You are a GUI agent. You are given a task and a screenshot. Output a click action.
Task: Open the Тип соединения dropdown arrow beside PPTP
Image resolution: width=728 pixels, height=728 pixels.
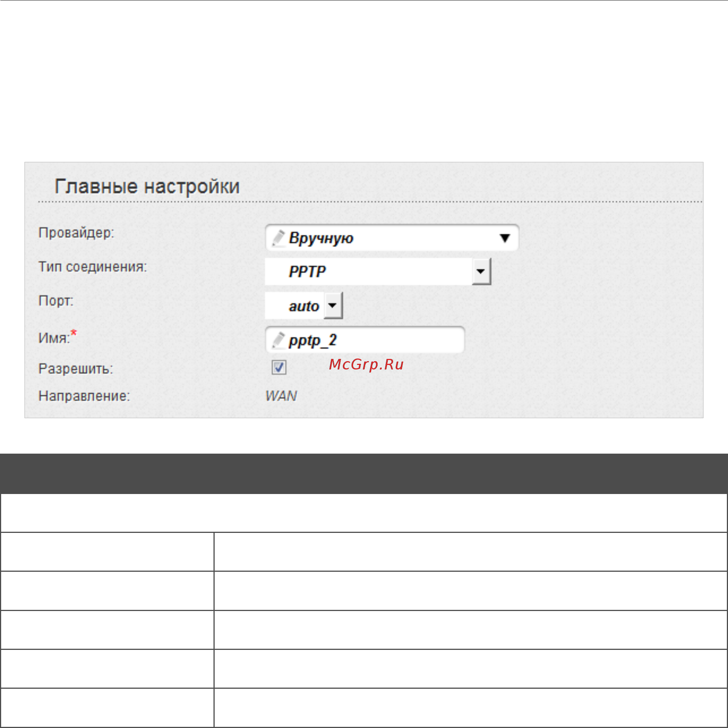(x=481, y=271)
